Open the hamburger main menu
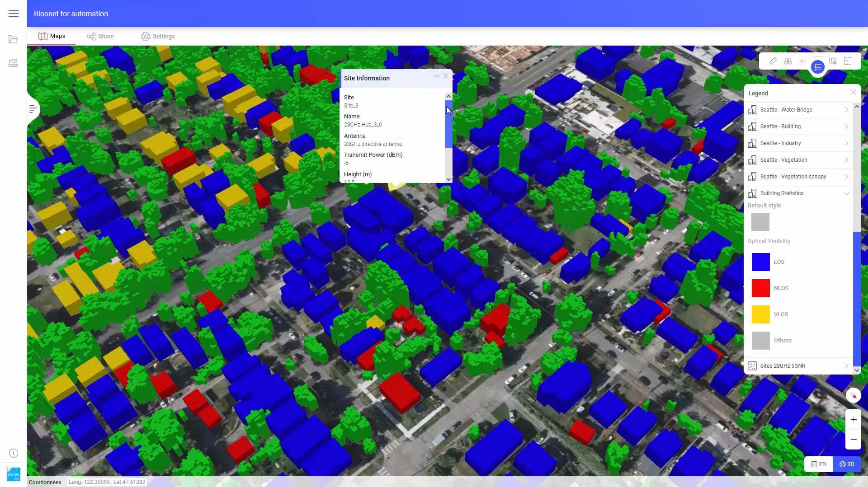868x487 pixels. pos(14,14)
